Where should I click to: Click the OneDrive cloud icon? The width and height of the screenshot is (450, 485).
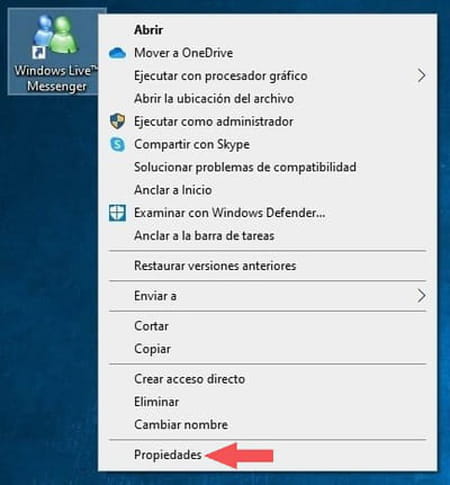click(x=117, y=53)
